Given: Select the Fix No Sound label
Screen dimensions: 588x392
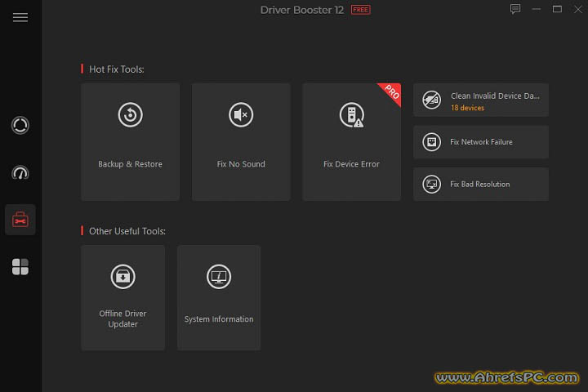Looking at the screenshot, I should [x=241, y=164].
